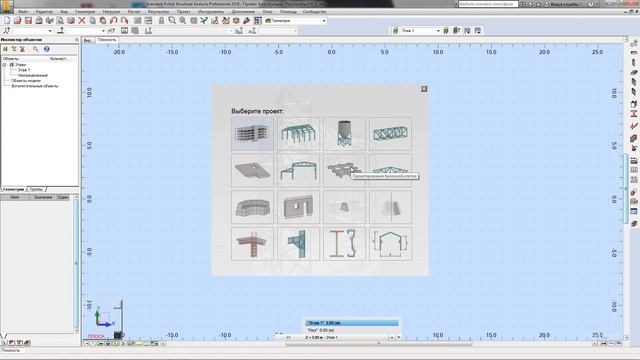Image resolution: width=640 pixels, height=360 pixels.
Task: Click the first inspector toolbar icon
Action: pos(5,49)
